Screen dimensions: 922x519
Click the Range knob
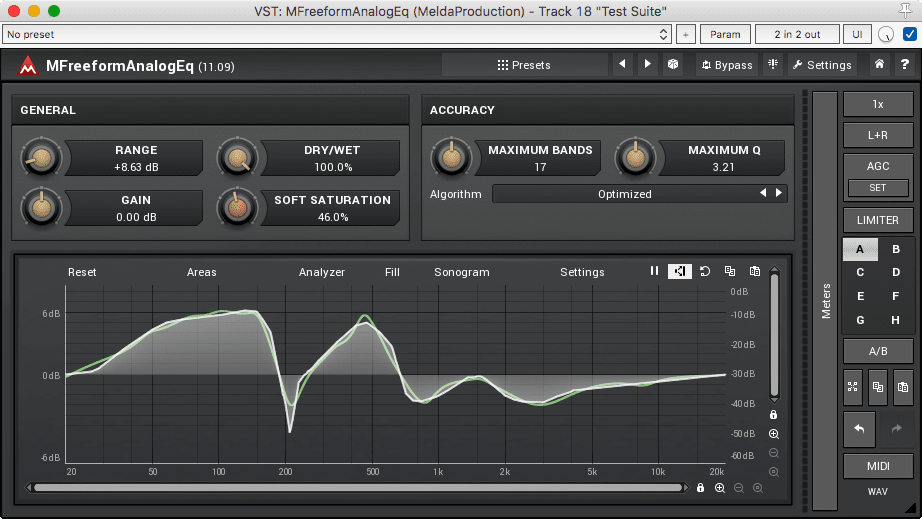(x=41, y=158)
